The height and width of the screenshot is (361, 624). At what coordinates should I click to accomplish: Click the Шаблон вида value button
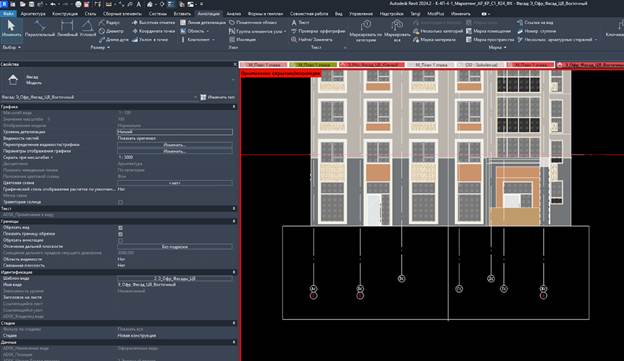click(175, 279)
